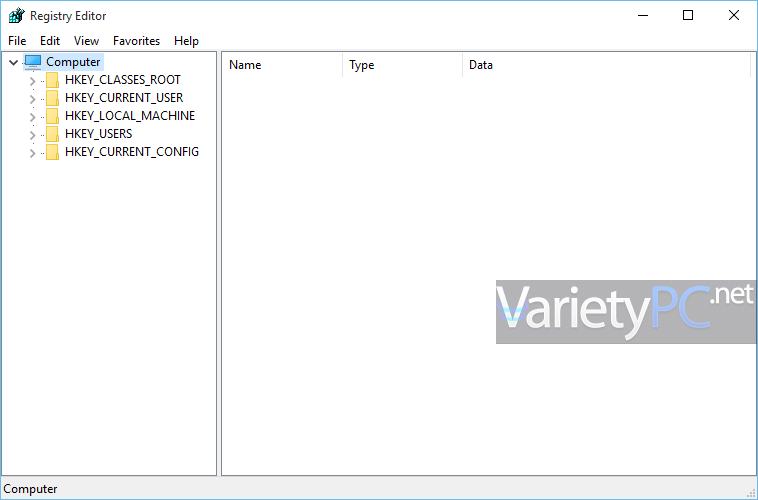Screen dimensions: 758x500
Task: Select the Computer monitor icon in tree
Action: (33, 62)
